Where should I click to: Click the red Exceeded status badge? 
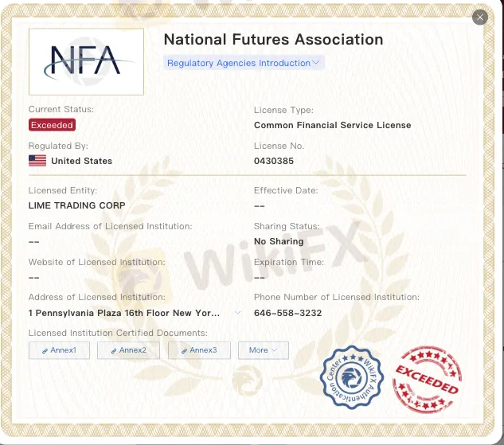coord(52,125)
